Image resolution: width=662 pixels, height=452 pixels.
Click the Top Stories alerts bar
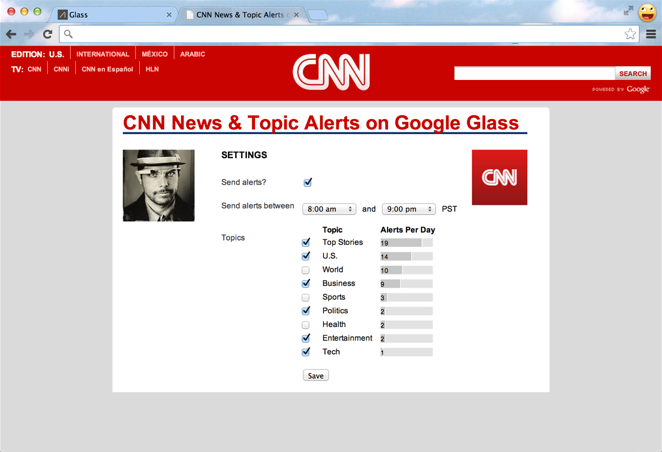click(x=406, y=243)
